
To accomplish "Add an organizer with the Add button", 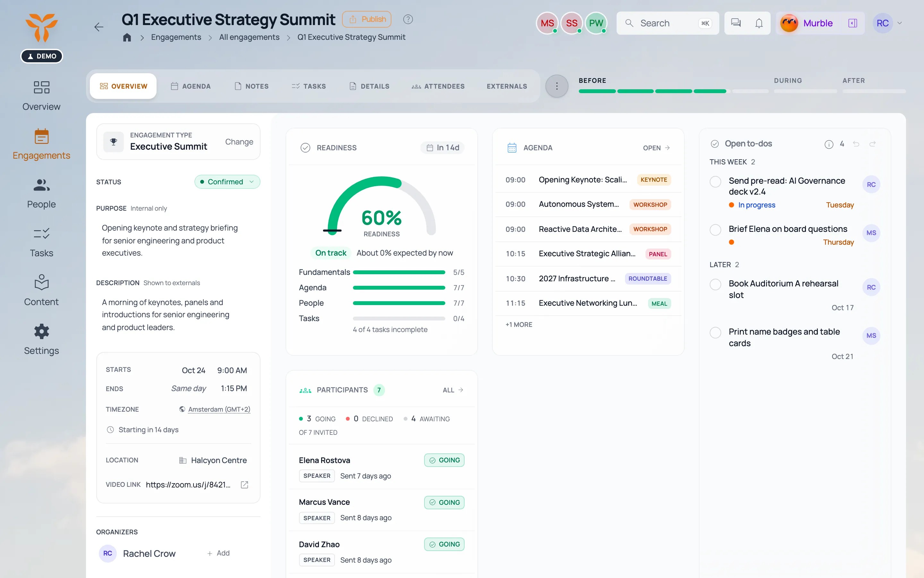I will point(218,553).
